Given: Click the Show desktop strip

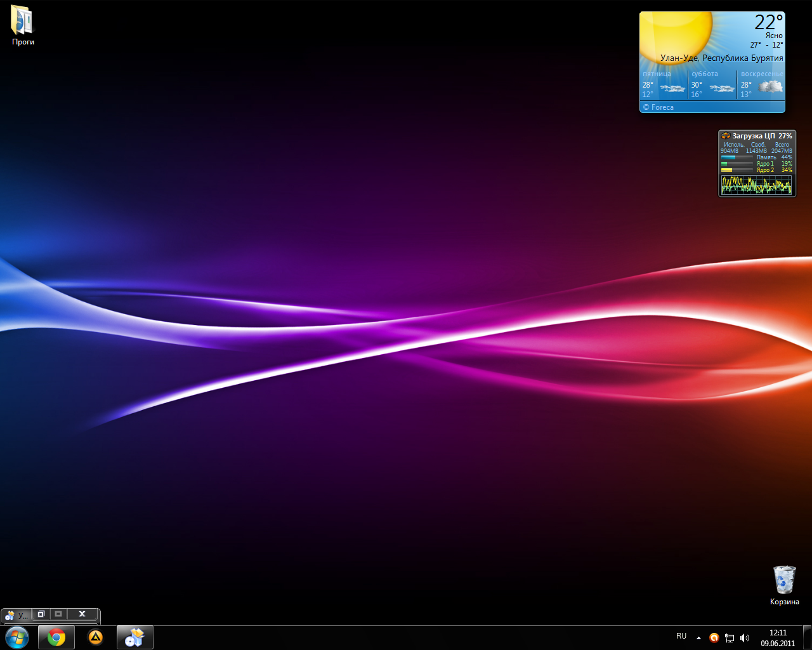Looking at the screenshot, I should (807, 637).
